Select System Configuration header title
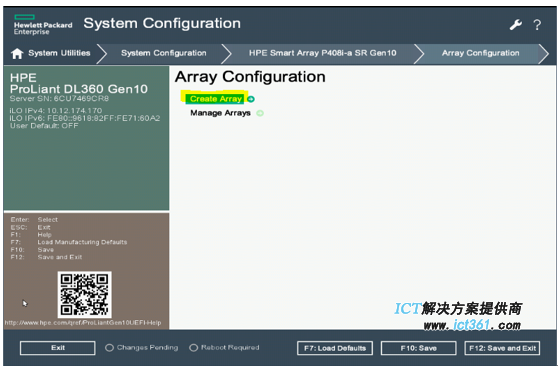 click(x=162, y=23)
